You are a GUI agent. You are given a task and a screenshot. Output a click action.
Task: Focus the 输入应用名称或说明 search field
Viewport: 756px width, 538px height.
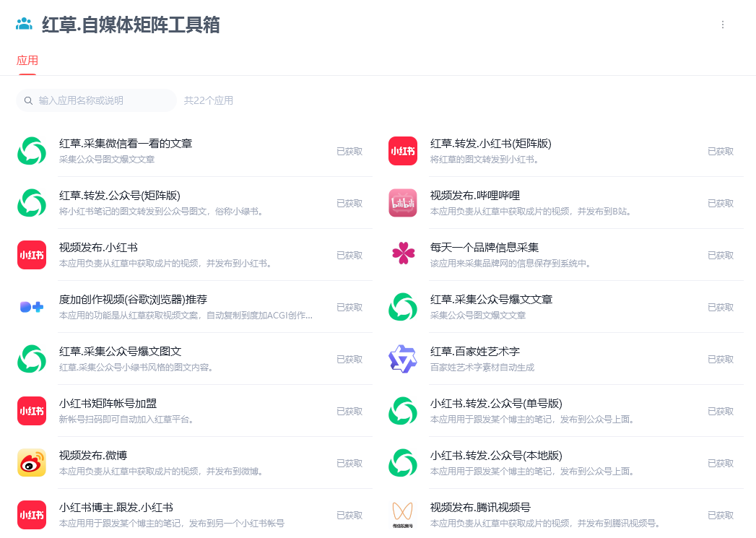97,100
